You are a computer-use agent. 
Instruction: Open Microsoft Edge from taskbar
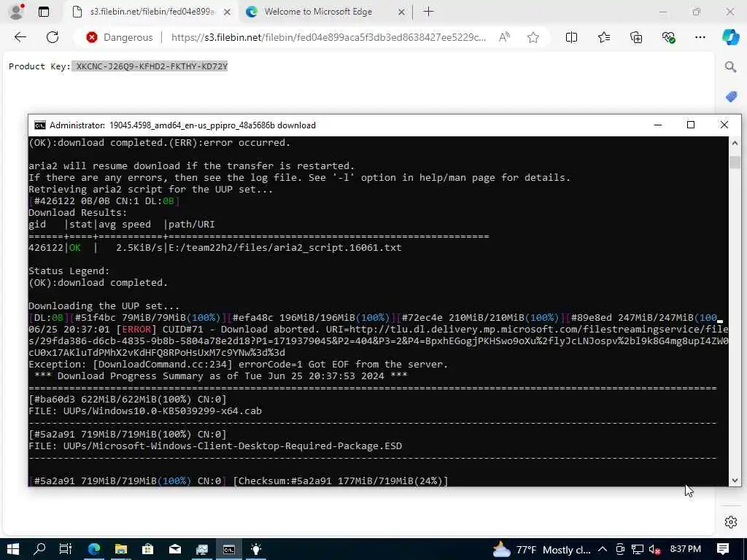pyautogui.click(x=94, y=550)
